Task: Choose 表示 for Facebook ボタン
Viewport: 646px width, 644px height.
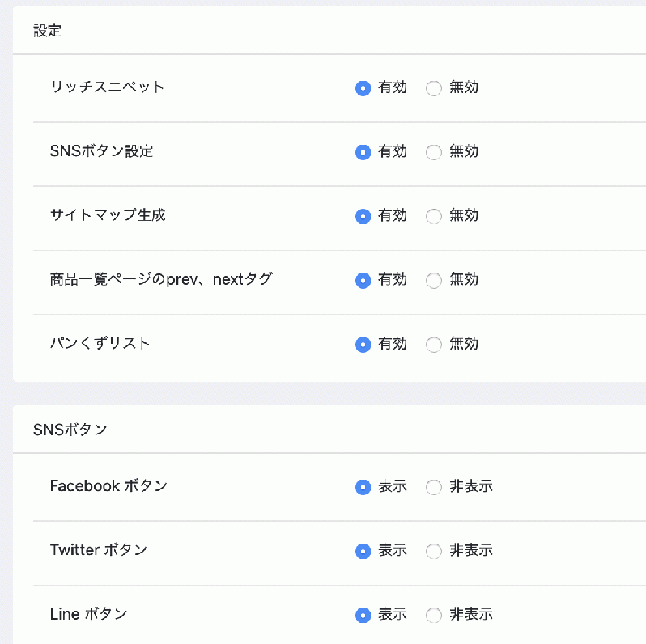Action: click(363, 487)
